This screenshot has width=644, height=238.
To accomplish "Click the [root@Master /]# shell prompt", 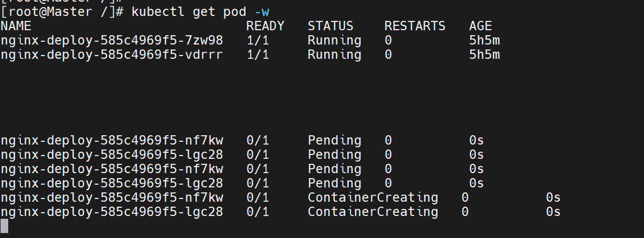I will coord(62,12).
